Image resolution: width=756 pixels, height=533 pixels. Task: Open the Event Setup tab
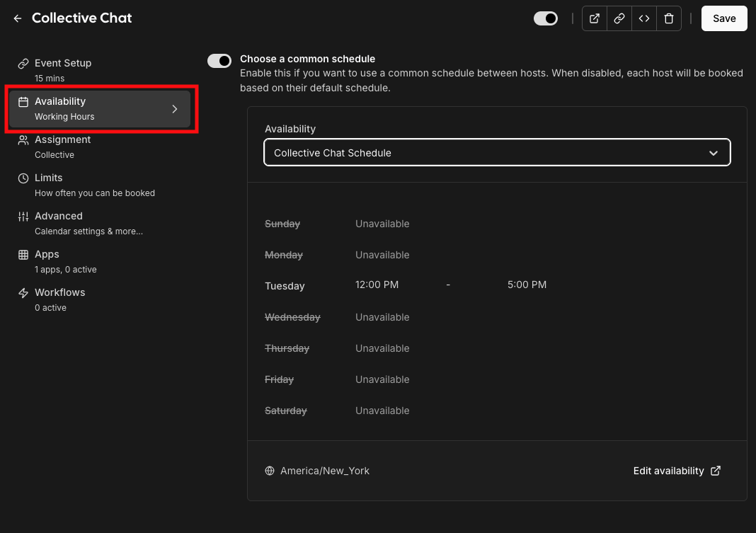pos(100,70)
